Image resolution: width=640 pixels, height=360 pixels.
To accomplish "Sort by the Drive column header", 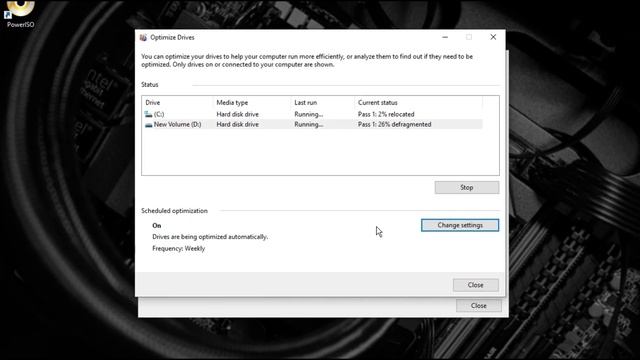I will [178, 102].
